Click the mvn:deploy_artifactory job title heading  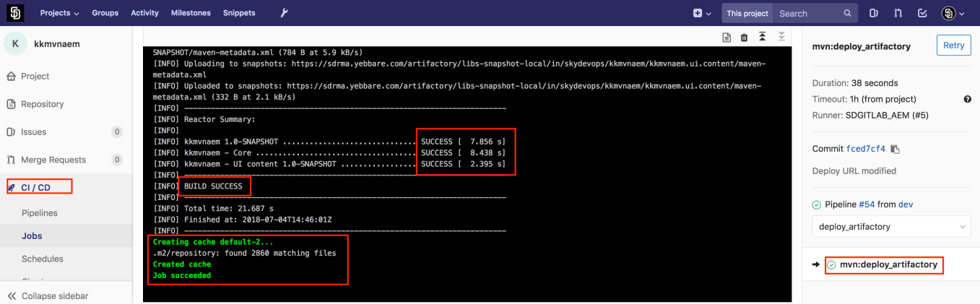[862, 46]
